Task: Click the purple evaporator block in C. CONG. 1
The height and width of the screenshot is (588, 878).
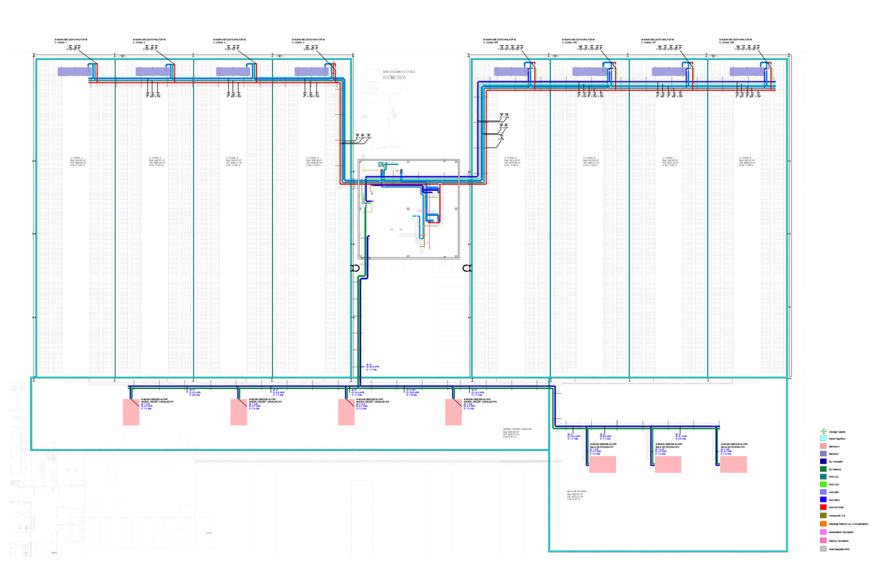Action: 74,71
